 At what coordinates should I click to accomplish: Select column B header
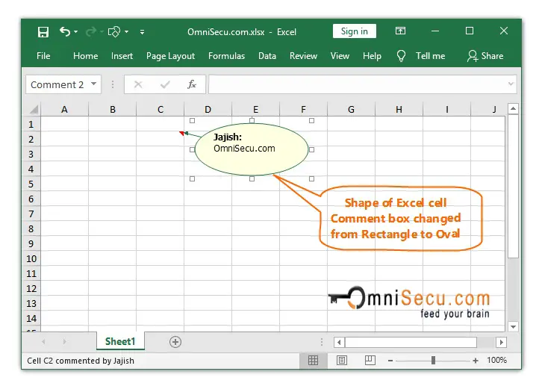click(113, 110)
